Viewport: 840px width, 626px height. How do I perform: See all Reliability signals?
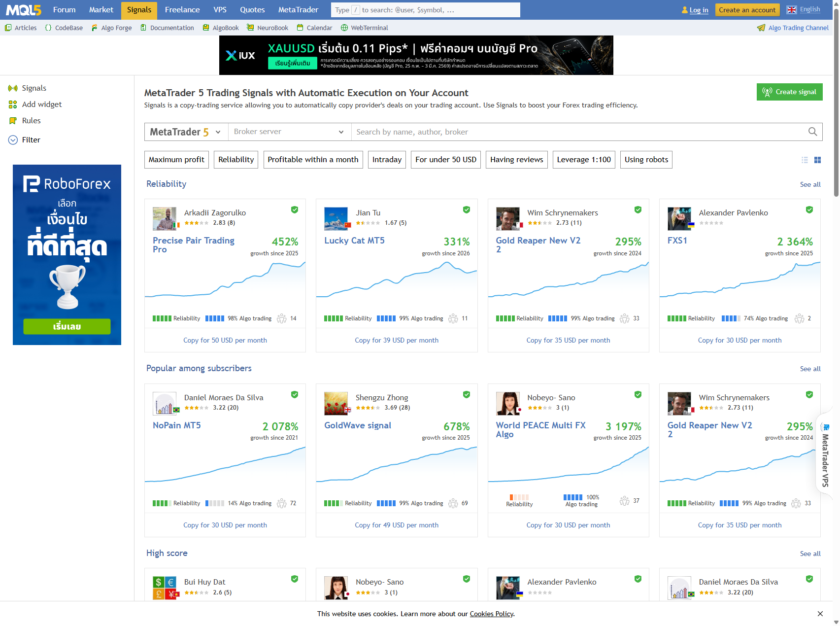point(810,184)
